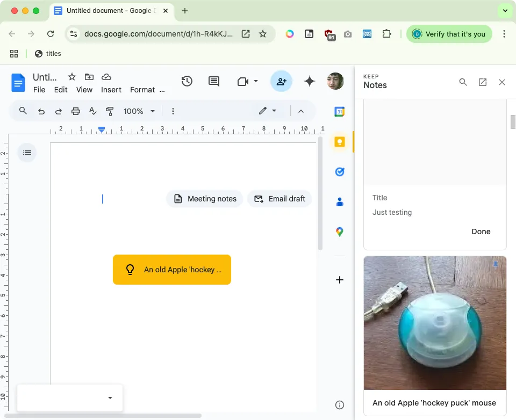Collapse the menus with the chevron
This screenshot has width=516, height=420.
coord(301,111)
